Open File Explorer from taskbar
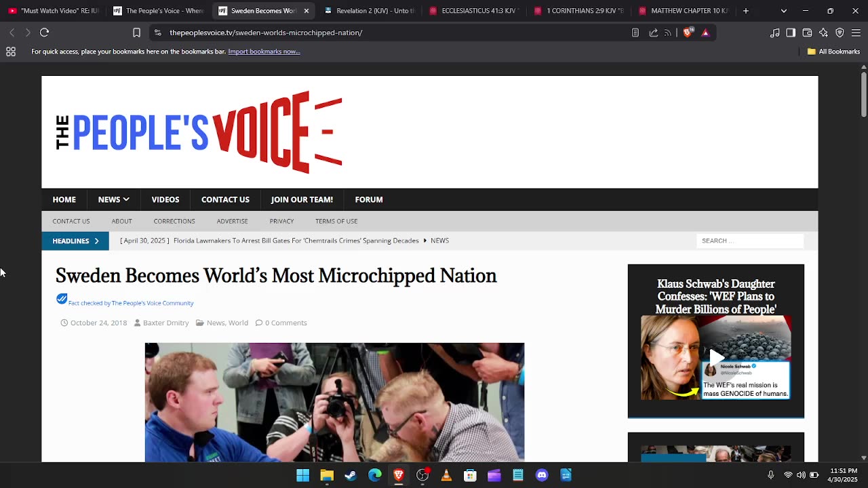The width and height of the screenshot is (868, 488). (327, 475)
